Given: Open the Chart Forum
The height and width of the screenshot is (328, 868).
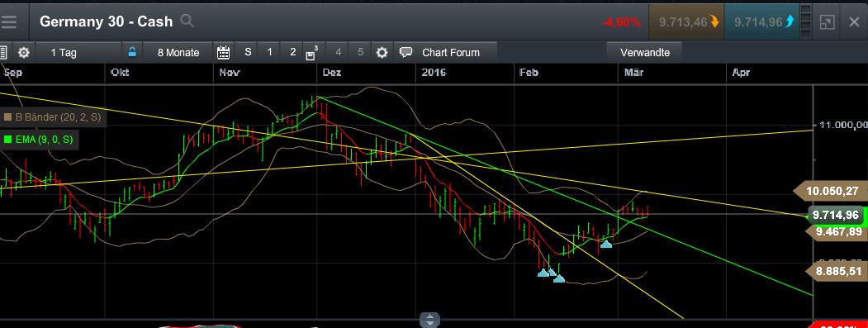Looking at the screenshot, I should tap(446, 53).
